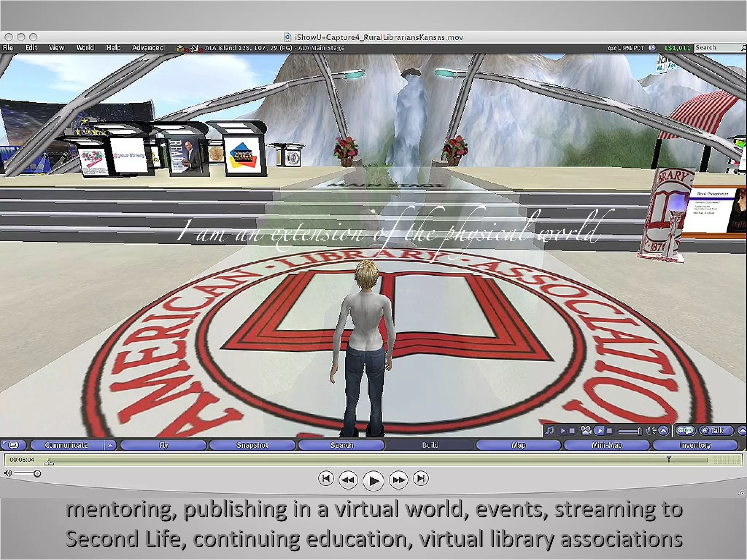
Task: Click the L$1,011 balance
Action: pos(678,48)
